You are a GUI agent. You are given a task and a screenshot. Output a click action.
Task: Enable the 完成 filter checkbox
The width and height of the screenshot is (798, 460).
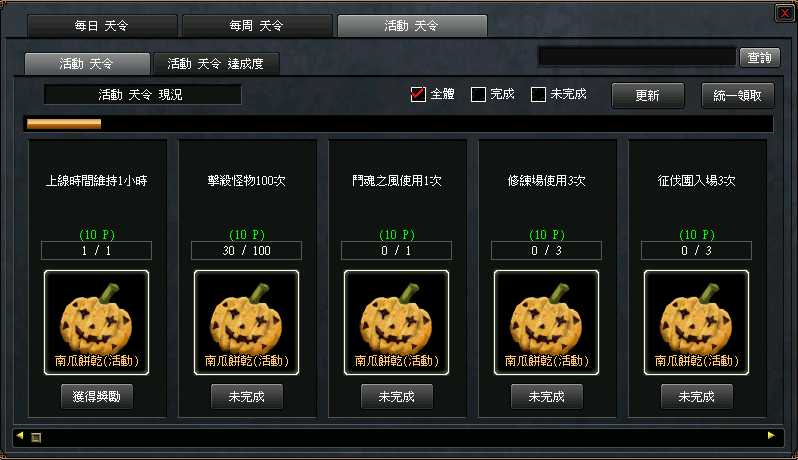[478, 94]
